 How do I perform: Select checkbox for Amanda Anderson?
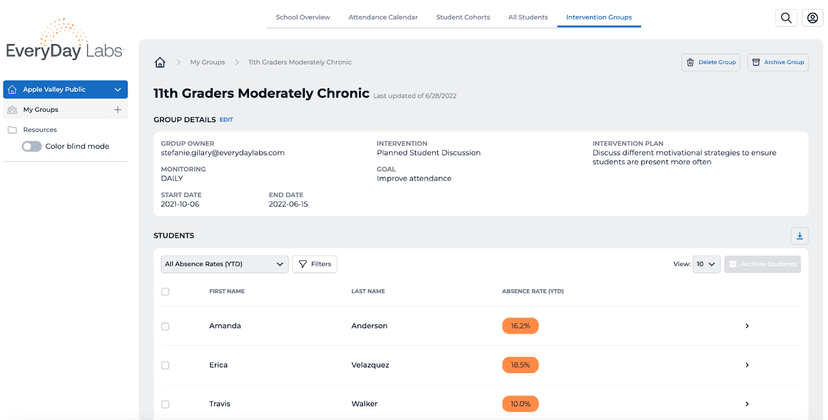[x=166, y=326]
